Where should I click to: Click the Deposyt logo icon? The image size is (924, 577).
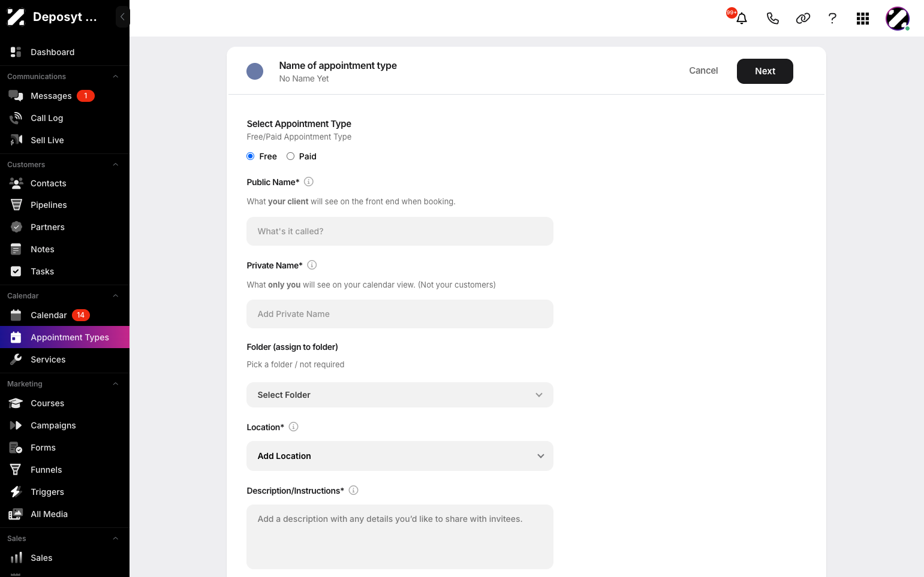point(16,17)
